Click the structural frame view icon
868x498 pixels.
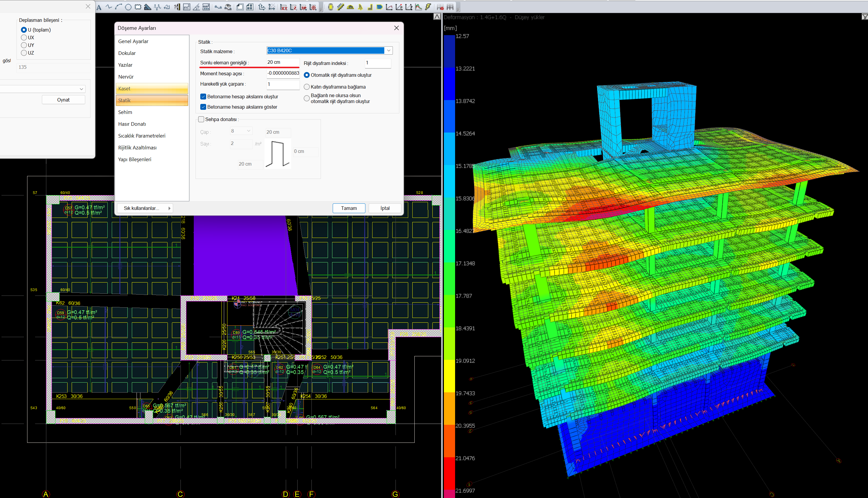tap(450, 7)
